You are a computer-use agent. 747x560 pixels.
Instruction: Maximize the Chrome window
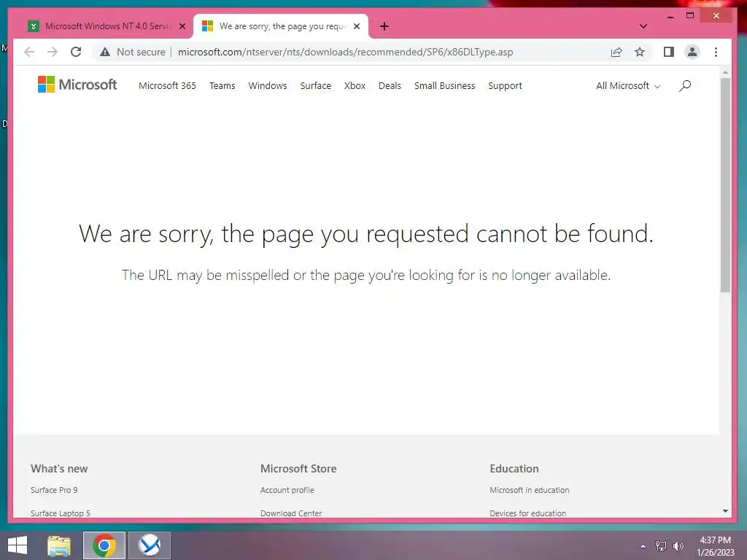point(690,16)
